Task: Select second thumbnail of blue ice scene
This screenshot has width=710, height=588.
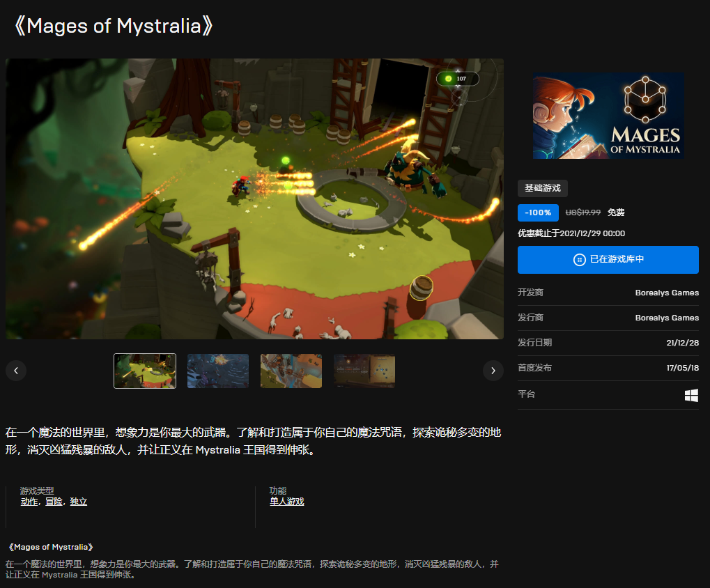Action: (218, 371)
